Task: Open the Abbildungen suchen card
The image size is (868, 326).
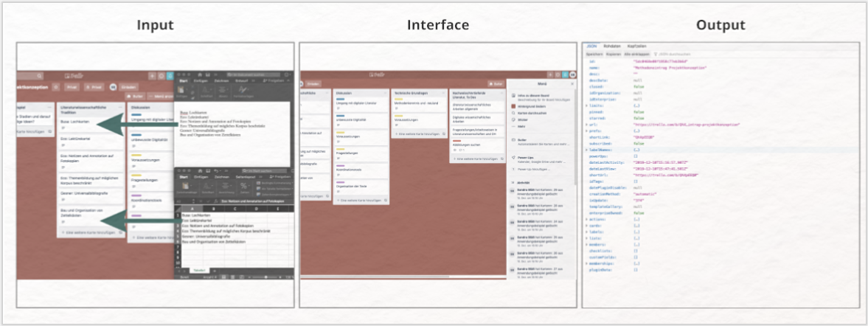Action: [x=477, y=145]
